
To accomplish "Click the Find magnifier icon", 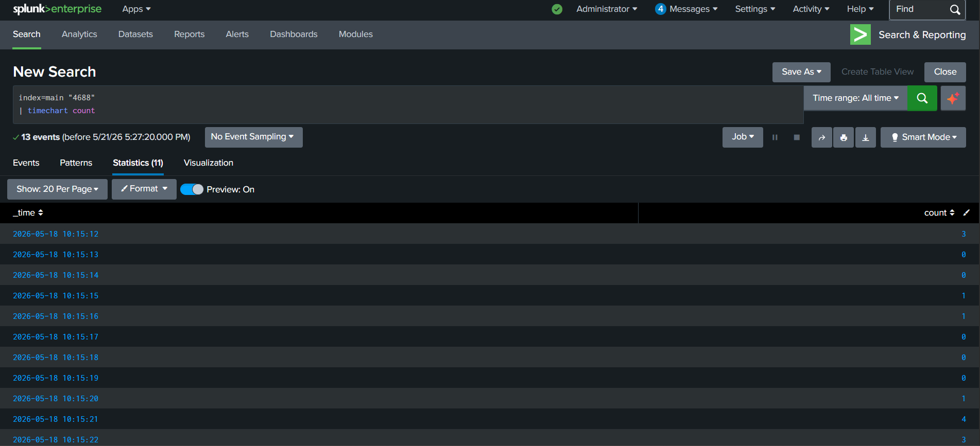I will 955,10.
